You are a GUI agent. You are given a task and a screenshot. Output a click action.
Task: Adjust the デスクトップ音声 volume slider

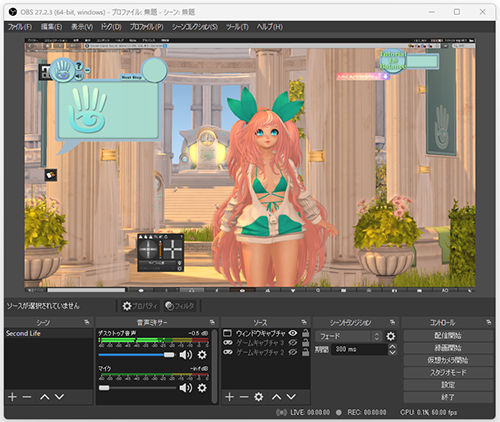[137, 355]
